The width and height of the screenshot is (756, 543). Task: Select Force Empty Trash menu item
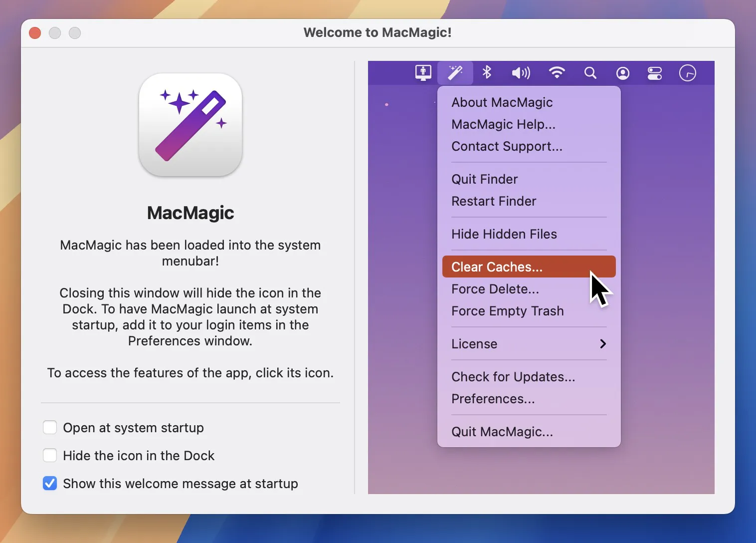529,311
